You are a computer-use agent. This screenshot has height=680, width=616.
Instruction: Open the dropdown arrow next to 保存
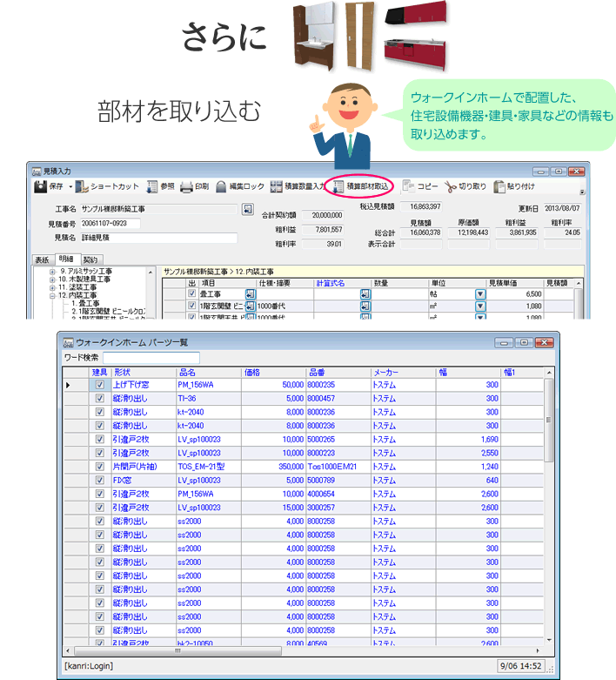point(70,187)
